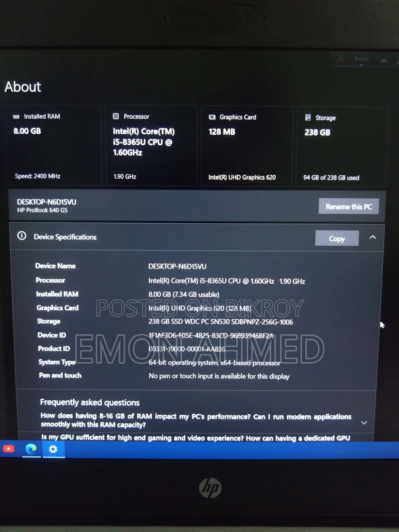The height and width of the screenshot is (532, 399).
Task: Click the Intel(R) UHD Graphics 620 card text
Action: tap(242, 177)
